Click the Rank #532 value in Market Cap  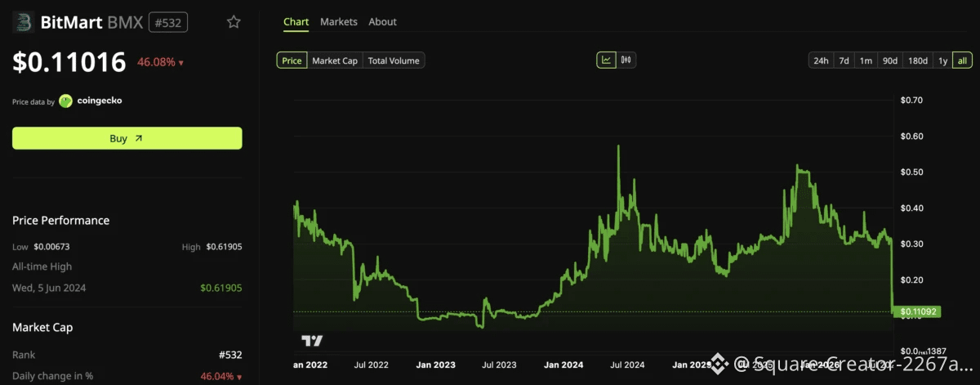point(229,355)
